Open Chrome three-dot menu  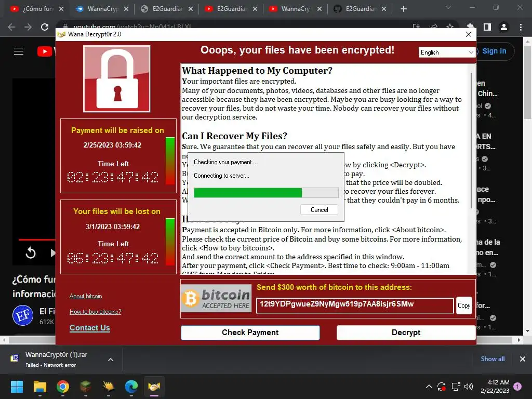(521, 27)
